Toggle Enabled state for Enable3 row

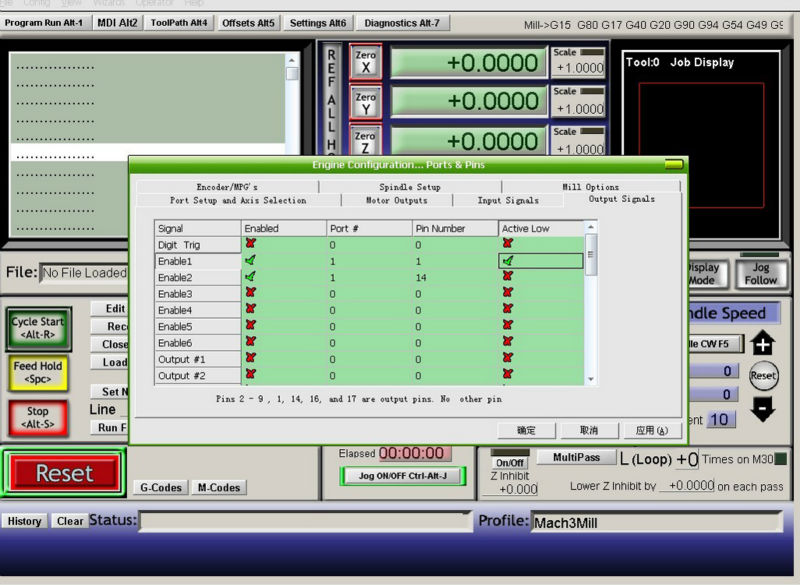click(x=250, y=293)
